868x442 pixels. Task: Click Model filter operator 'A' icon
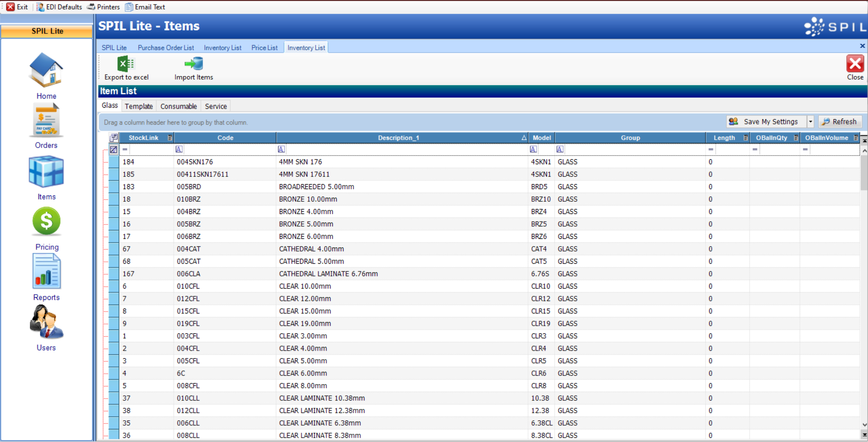click(x=533, y=149)
